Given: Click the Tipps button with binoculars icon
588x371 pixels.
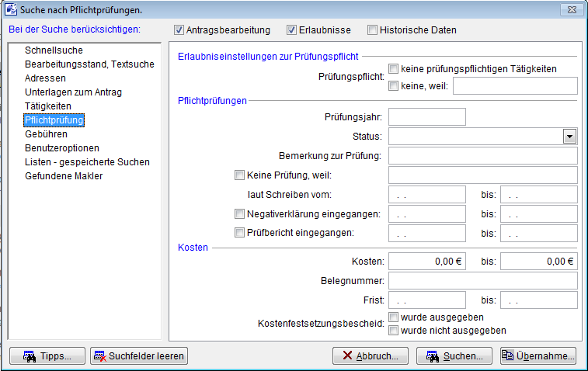Looking at the screenshot, I should tap(47, 356).
